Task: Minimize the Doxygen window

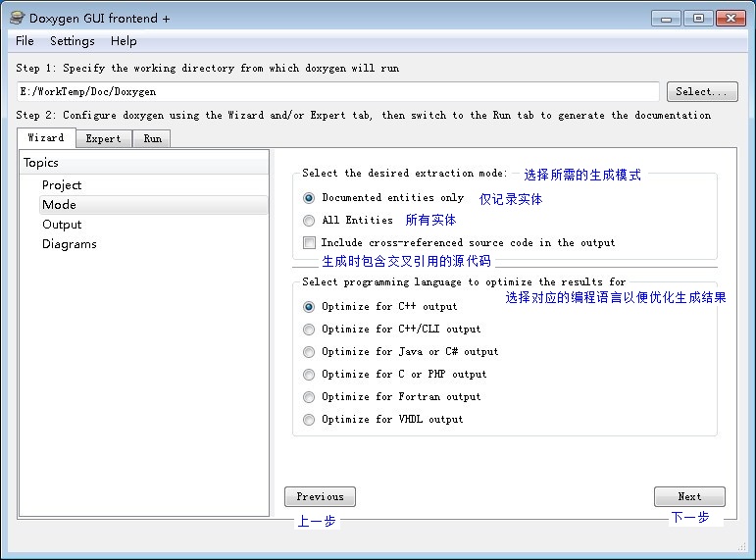Action: click(667, 19)
